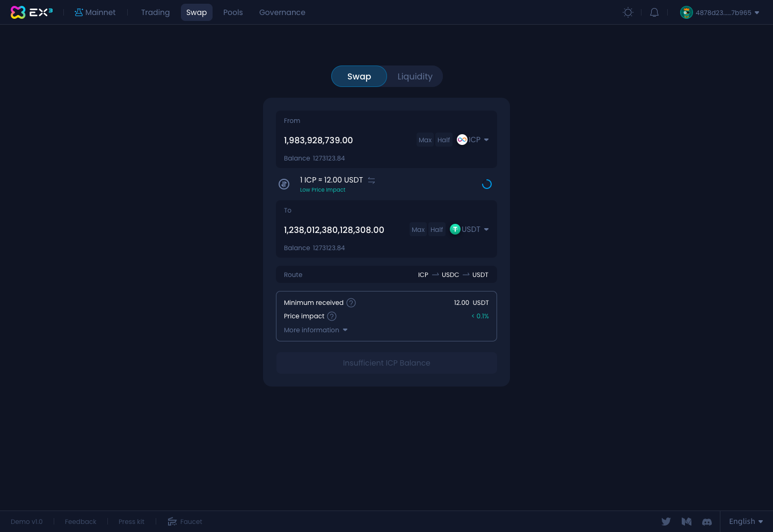Screen dimensions: 773x532
Task: Click the From balance 1273123.84
Action: click(329, 158)
